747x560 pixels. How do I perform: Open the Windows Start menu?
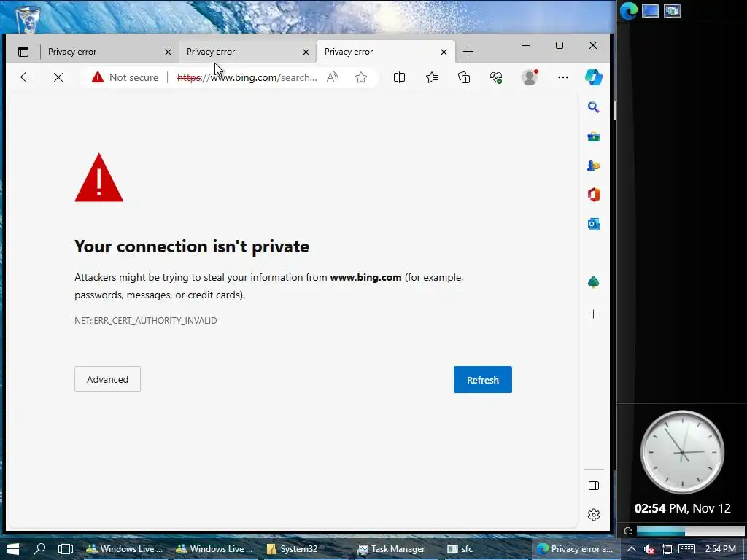(x=13, y=549)
